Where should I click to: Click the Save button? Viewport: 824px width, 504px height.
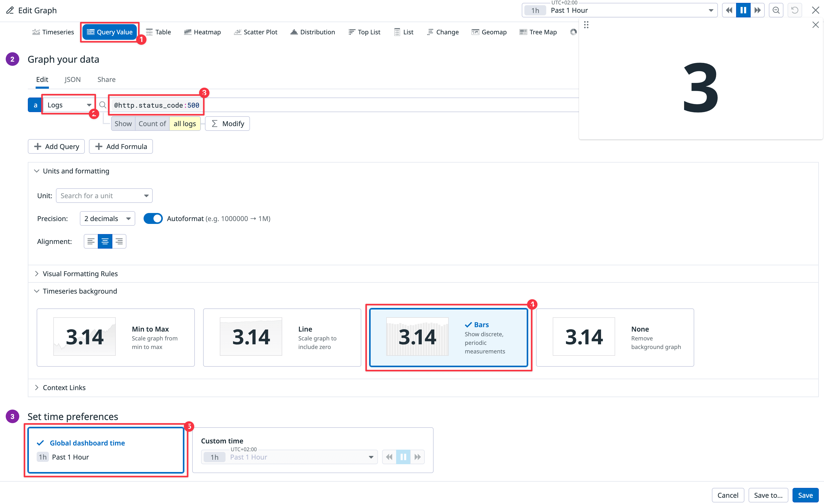tap(805, 495)
